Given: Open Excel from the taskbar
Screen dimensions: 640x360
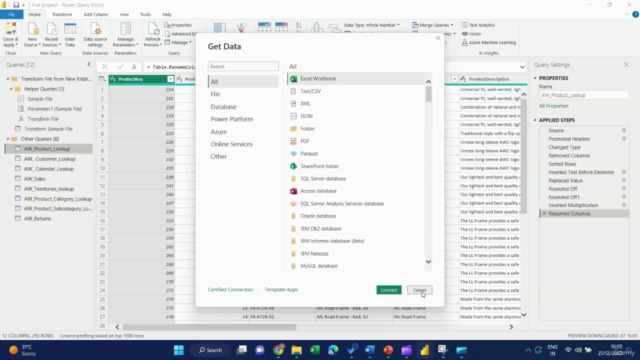Looking at the screenshot, I should [315, 350].
